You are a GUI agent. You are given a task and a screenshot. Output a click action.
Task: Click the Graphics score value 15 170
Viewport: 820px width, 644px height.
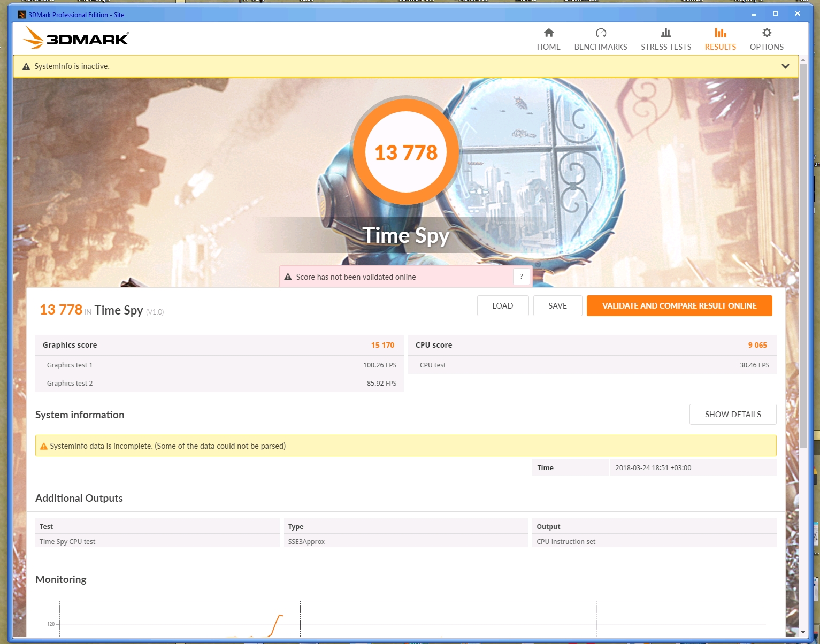click(382, 345)
